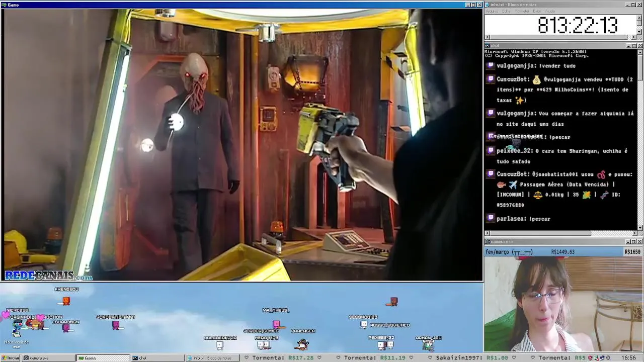
Task: Click the SESSHOUI23 avatar character
Action: [x=363, y=325]
